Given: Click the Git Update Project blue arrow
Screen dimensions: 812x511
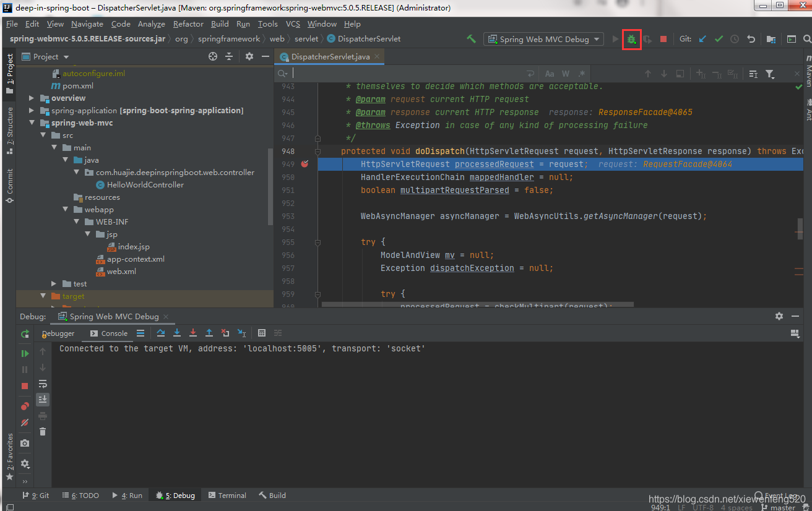Looking at the screenshot, I should point(702,39).
